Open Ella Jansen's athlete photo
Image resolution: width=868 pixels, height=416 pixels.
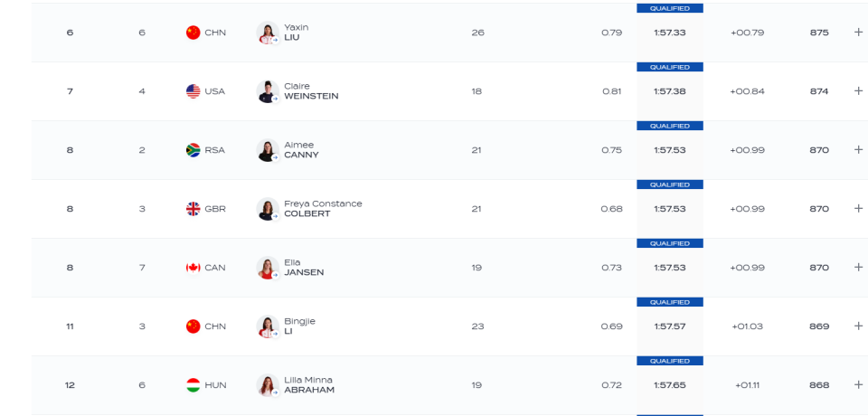[x=268, y=268]
